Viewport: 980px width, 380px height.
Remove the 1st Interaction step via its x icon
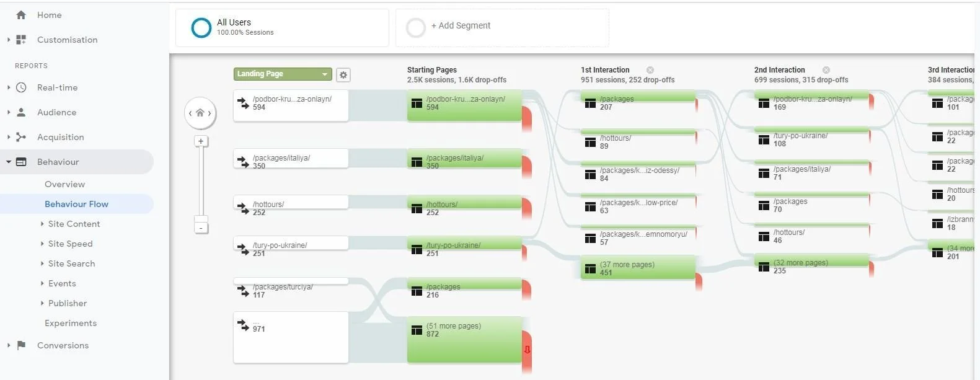pyautogui.click(x=650, y=69)
